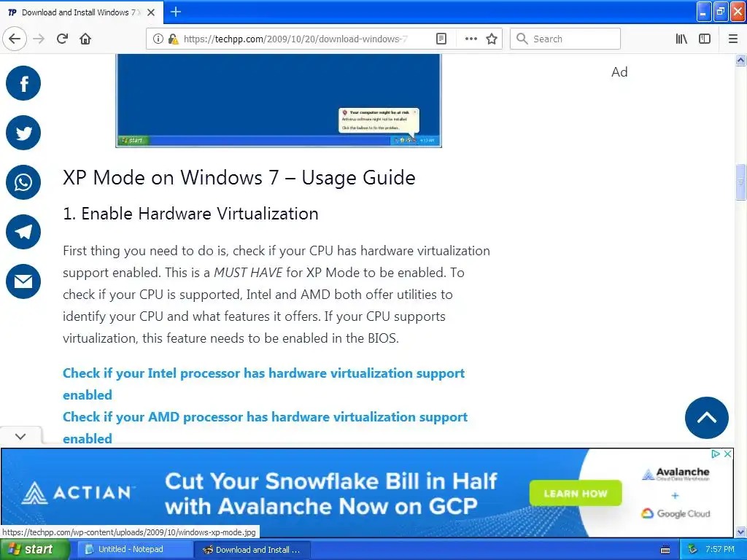Click the scrollbar down arrow
The image size is (747, 560).
pyautogui.click(x=740, y=532)
